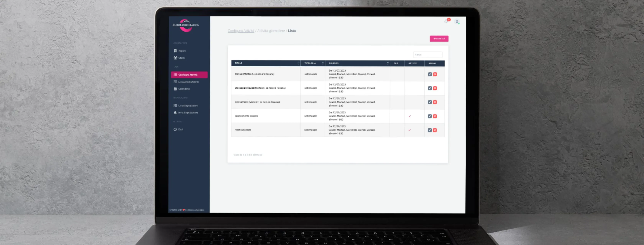Delete the Pulizia piazzale activity
Viewport: 644px width, 245px height.
(x=435, y=130)
